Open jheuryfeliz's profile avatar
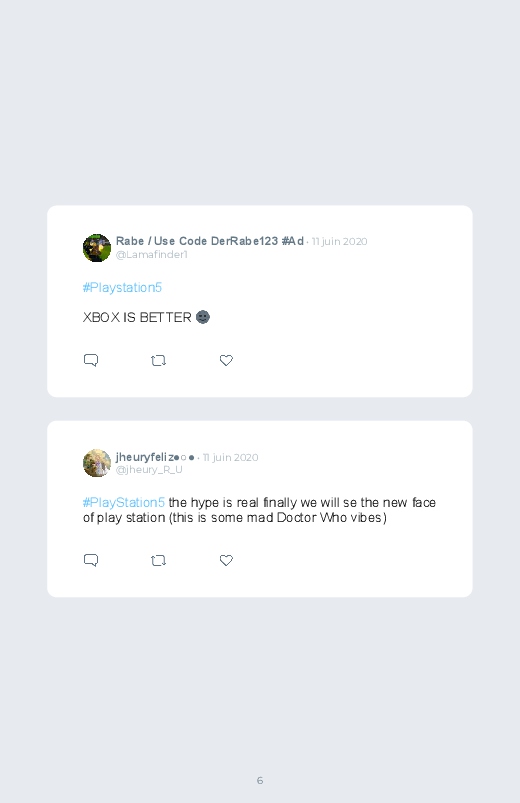This screenshot has height=803, width=520. pyautogui.click(x=97, y=463)
